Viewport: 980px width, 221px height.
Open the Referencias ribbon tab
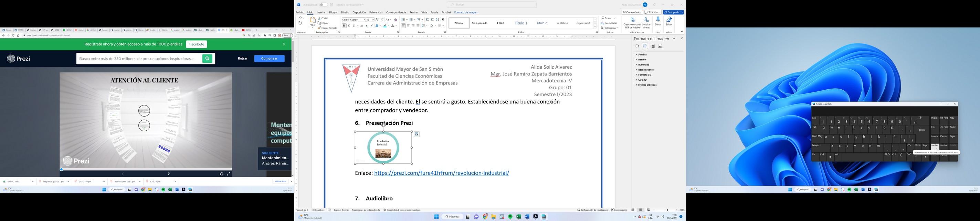(x=376, y=12)
